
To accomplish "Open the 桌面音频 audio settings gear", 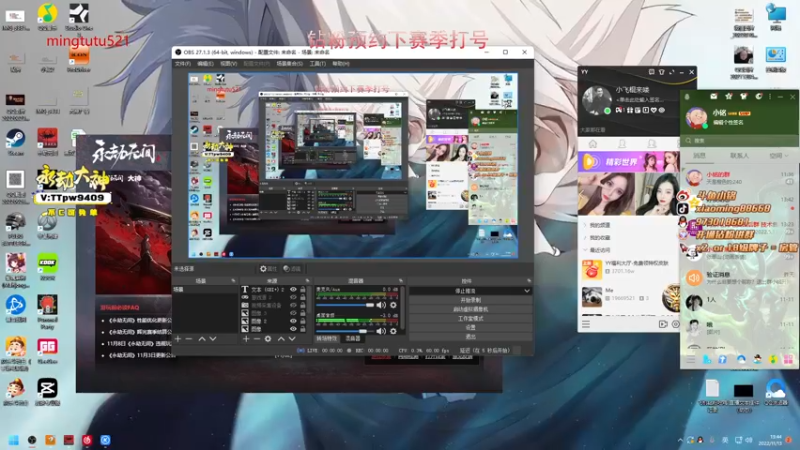I will [393, 331].
